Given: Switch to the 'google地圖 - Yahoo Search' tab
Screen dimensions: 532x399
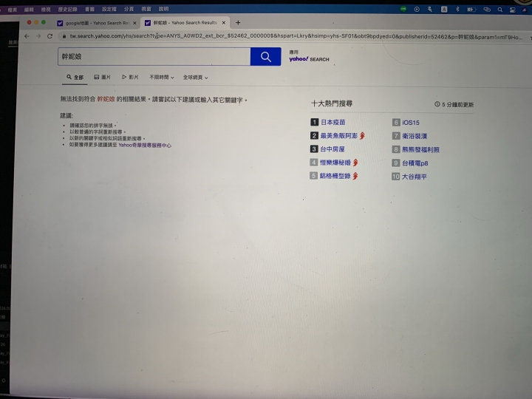Looking at the screenshot, I should coord(97,23).
